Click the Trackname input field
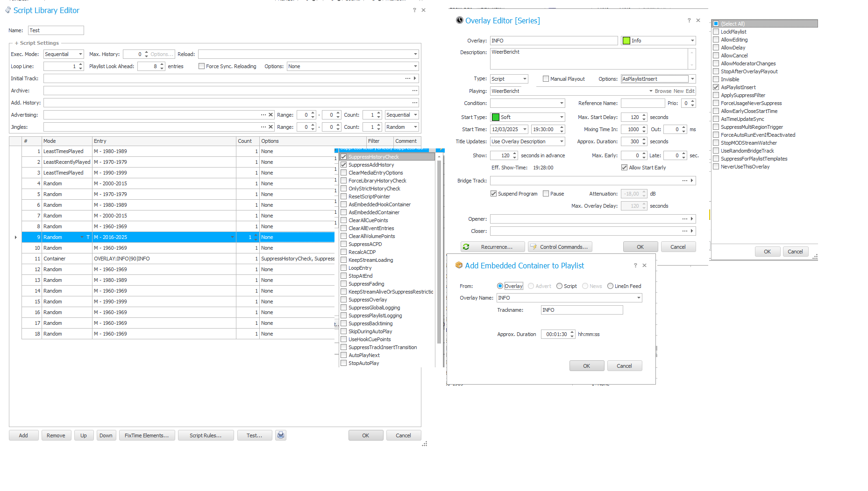This screenshot has height=491, width=868. point(581,310)
